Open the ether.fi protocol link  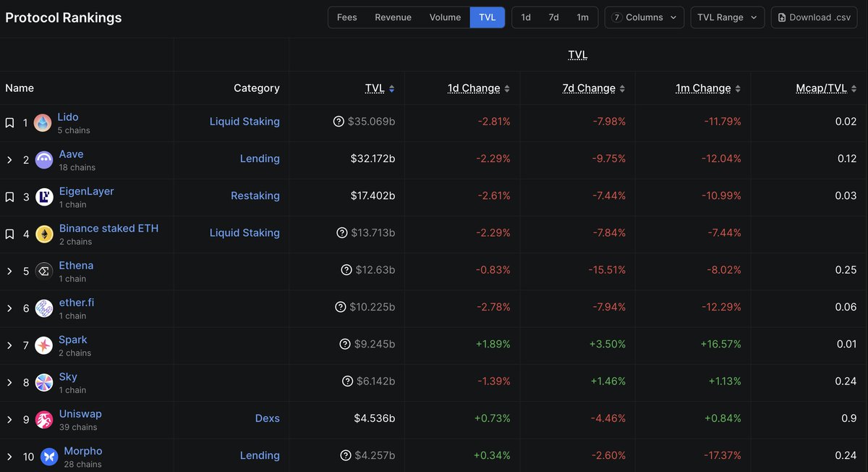point(77,302)
